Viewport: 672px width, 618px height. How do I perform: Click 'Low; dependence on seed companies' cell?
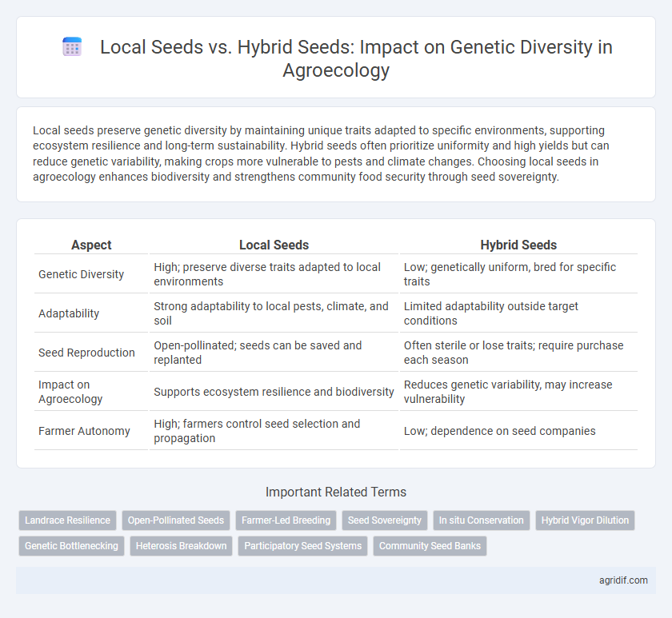518,431
